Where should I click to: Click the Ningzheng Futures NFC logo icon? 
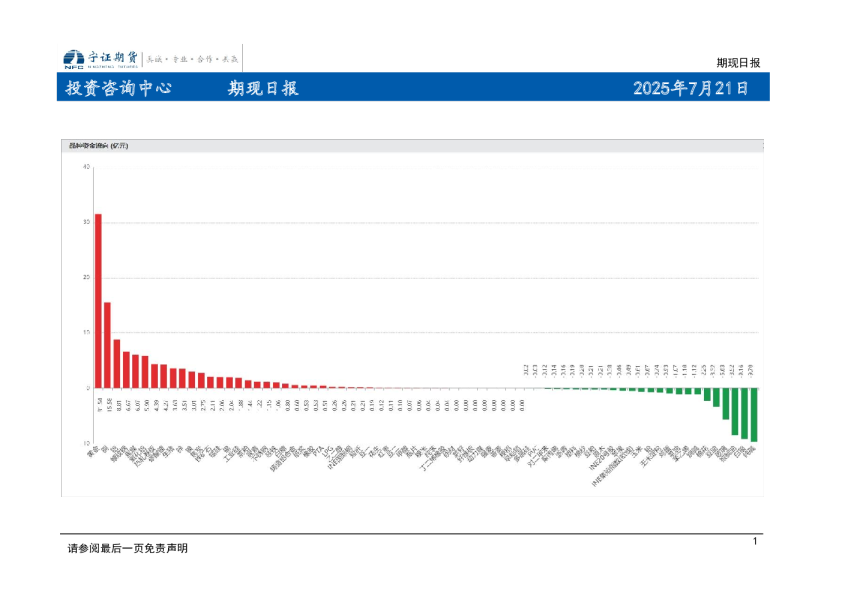tap(73, 58)
